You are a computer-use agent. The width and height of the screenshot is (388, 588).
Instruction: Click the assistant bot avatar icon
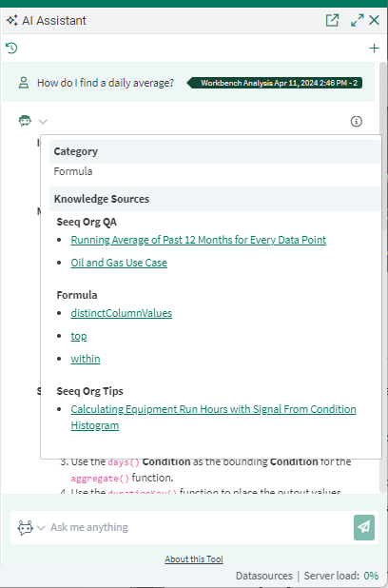click(x=25, y=121)
